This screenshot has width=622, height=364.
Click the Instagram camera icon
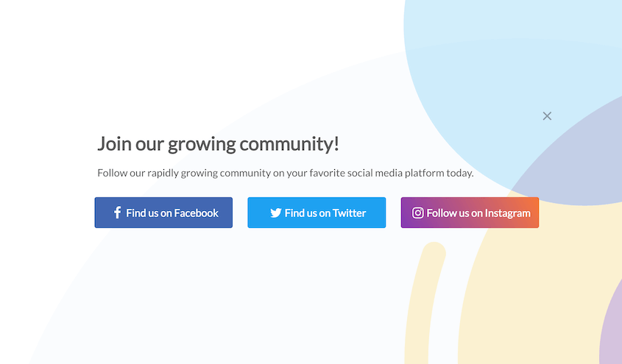click(417, 213)
